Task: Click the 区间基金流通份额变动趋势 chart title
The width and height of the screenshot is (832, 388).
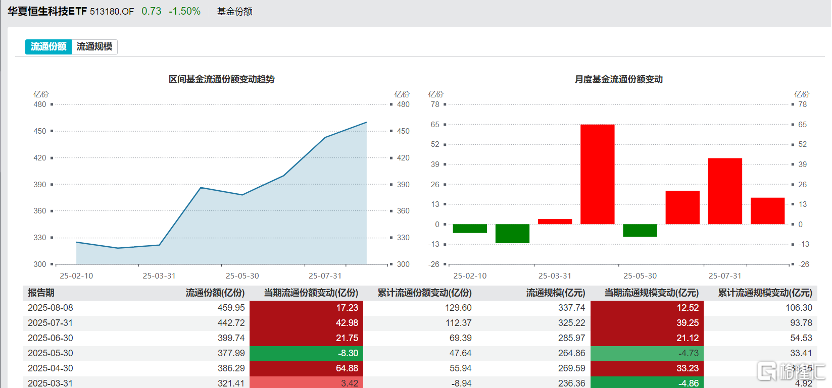Action: tap(221, 80)
